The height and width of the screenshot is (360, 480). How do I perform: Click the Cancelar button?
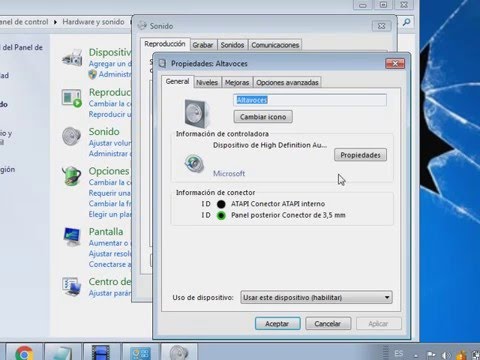[x=328, y=324]
